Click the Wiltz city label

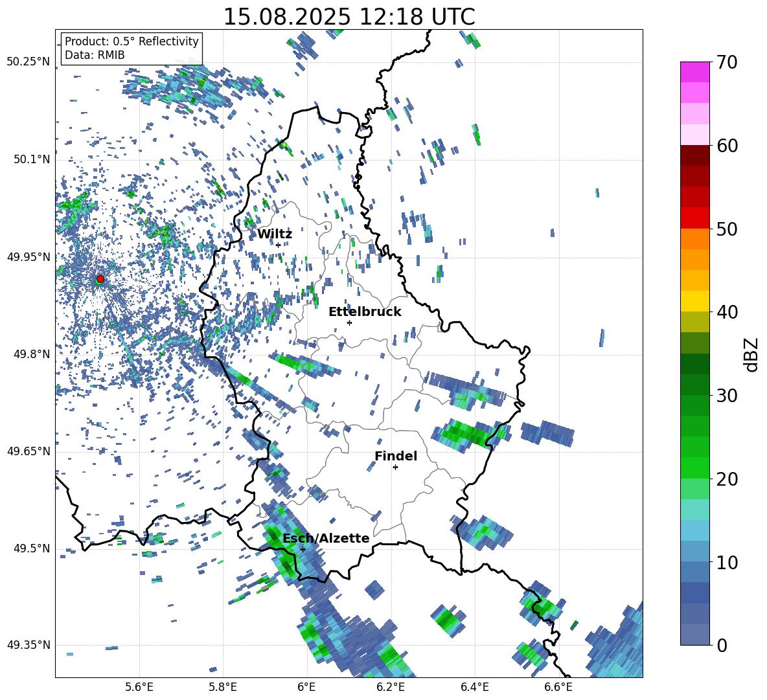point(275,234)
